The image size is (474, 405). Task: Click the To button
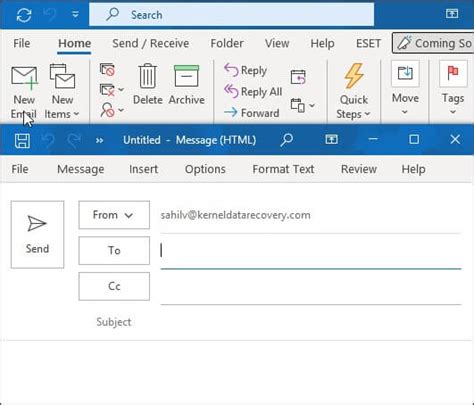click(114, 250)
